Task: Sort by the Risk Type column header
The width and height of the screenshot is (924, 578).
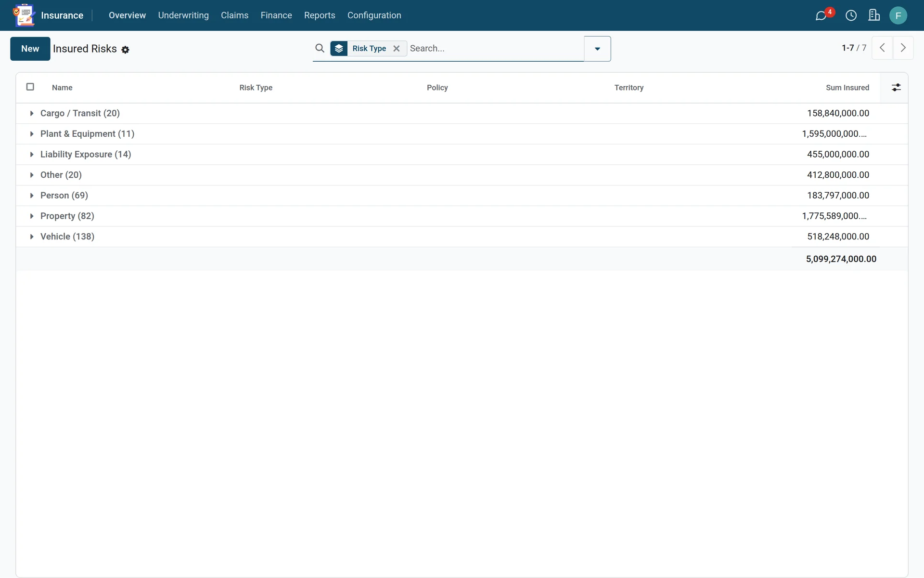Action: [256, 88]
